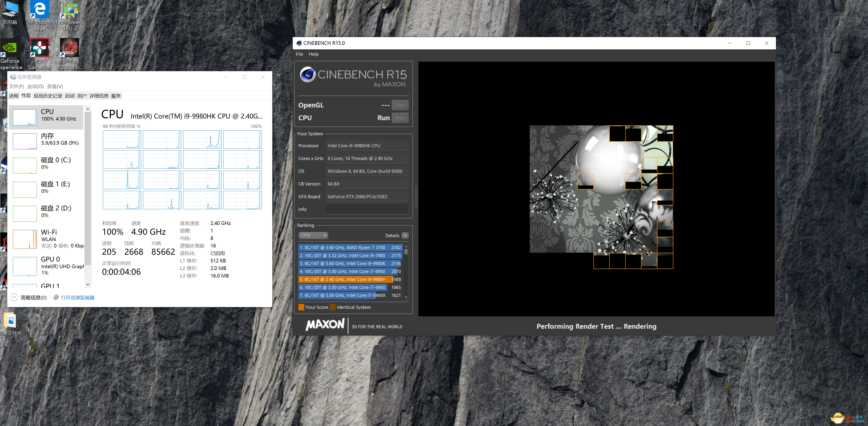Select the highlighted i9-9980HK ranking entry
868x426 pixels.
[345, 279]
